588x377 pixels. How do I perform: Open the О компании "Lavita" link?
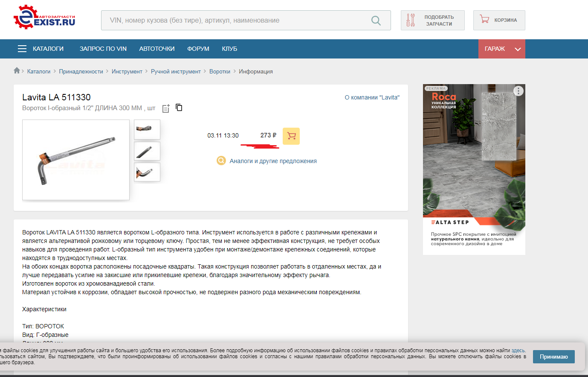coord(372,97)
